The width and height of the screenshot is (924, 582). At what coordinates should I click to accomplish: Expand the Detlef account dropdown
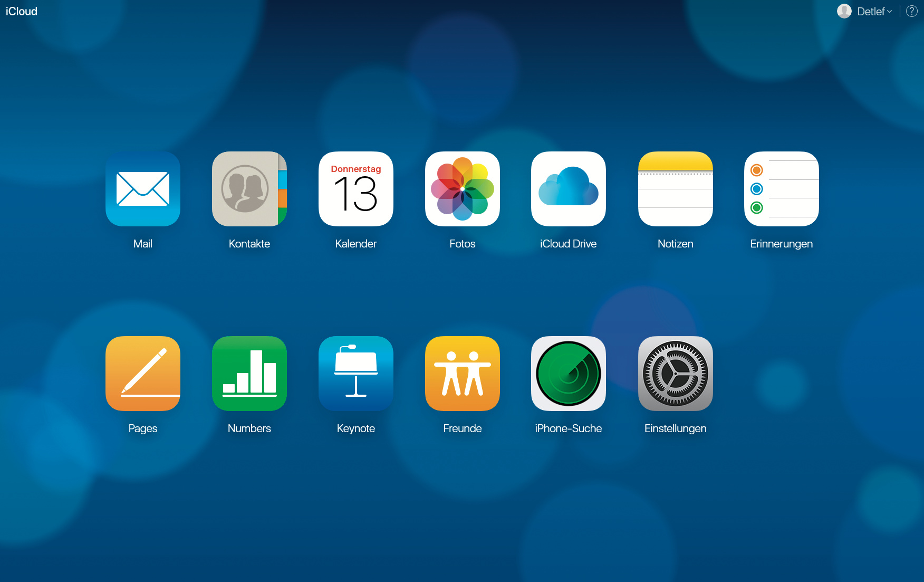874,11
